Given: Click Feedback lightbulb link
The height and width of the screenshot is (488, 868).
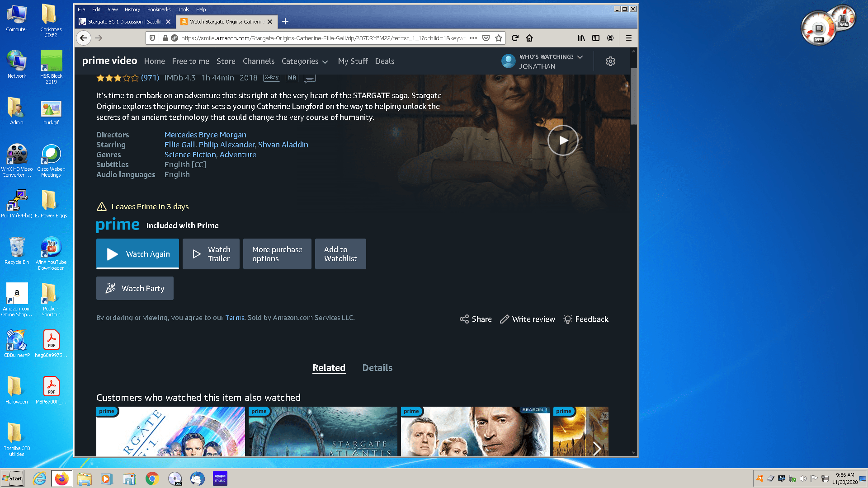Looking at the screenshot, I should pyautogui.click(x=586, y=319).
